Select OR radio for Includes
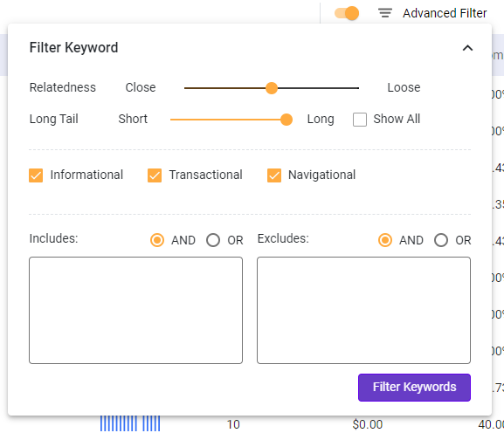 pos(213,240)
